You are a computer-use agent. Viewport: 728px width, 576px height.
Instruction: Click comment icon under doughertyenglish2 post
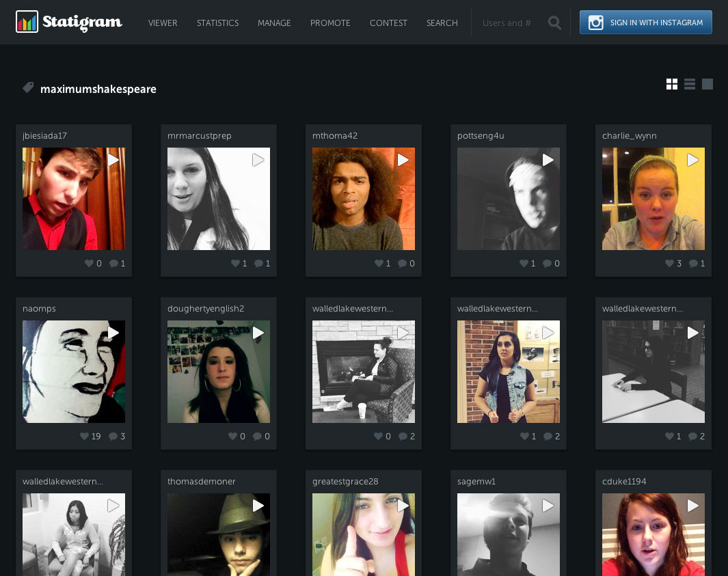[258, 436]
